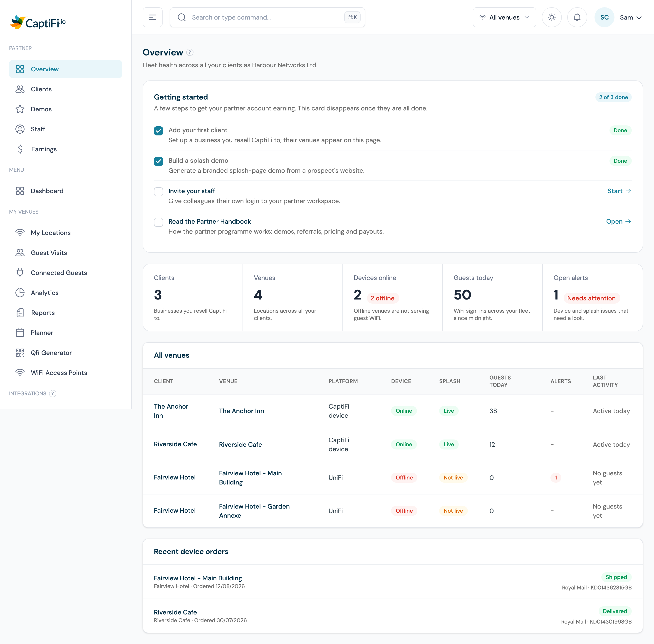Screen dimensions: 654x644
Task: Click the ⌘K shortcut badge
Action: (352, 17)
